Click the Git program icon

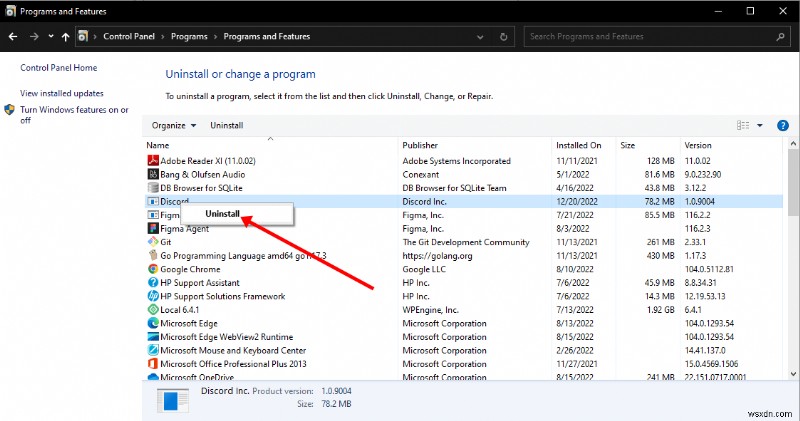[x=153, y=242]
